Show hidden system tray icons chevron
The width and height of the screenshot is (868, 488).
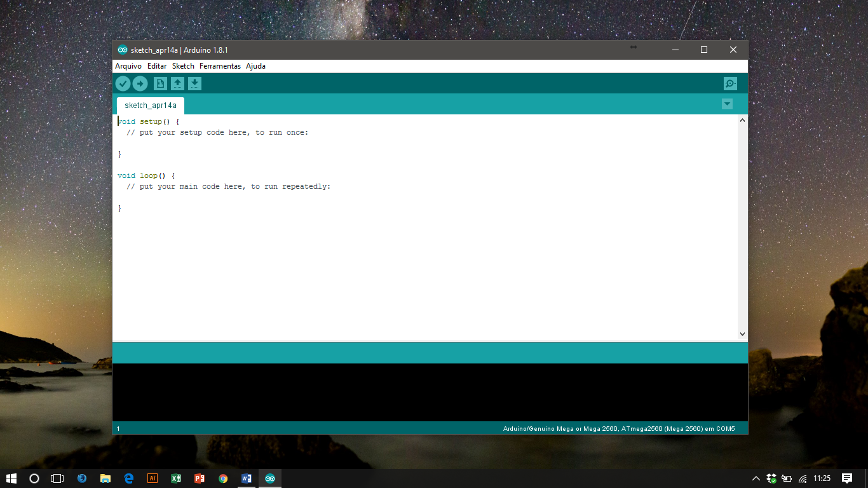(x=756, y=478)
